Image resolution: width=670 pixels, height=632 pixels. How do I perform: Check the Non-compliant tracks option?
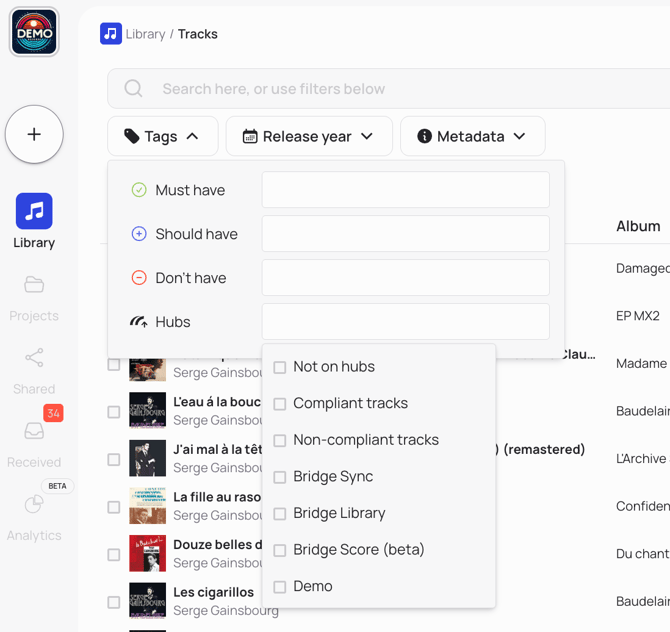pyautogui.click(x=280, y=440)
